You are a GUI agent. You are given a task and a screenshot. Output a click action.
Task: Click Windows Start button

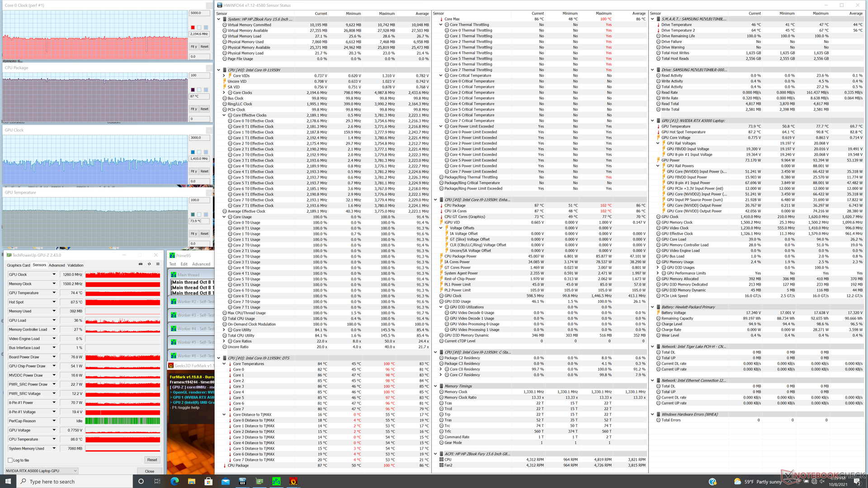[8, 481]
